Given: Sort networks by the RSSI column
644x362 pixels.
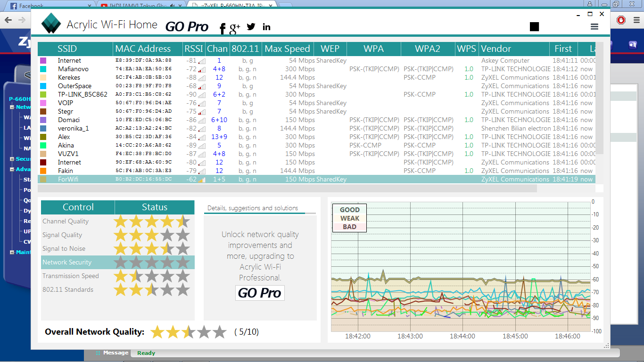Looking at the screenshot, I should (x=193, y=49).
